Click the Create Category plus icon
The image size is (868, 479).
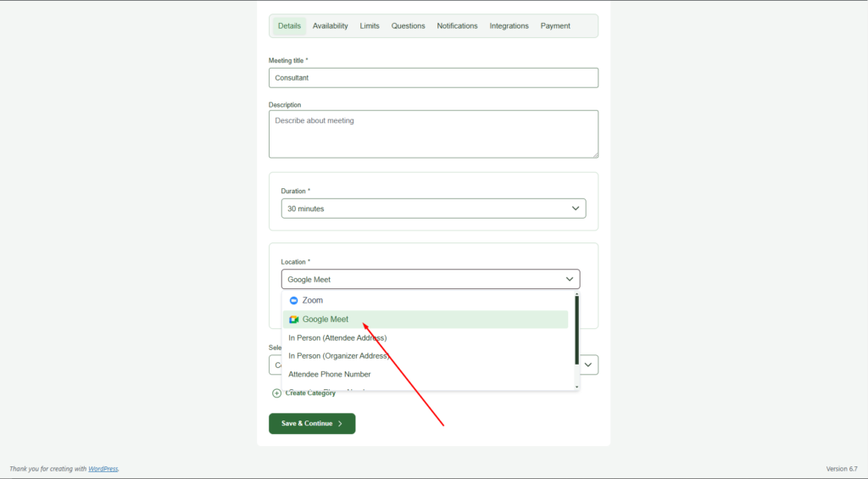pos(276,393)
